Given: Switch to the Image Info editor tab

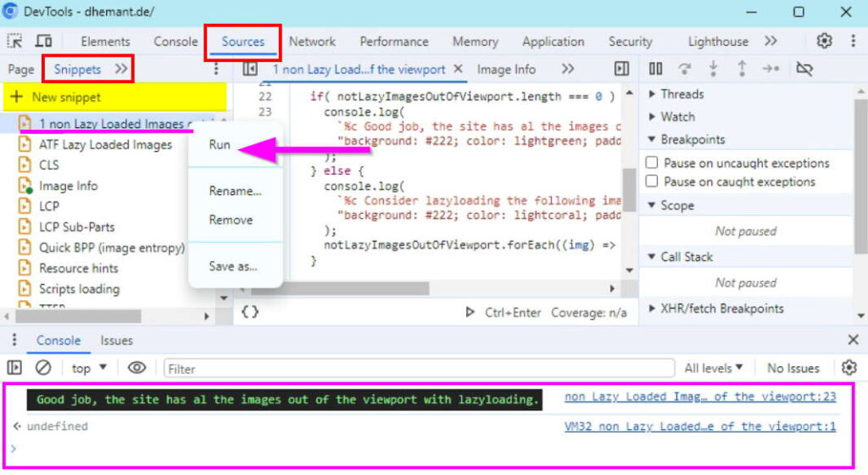Looking at the screenshot, I should click(506, 70).
